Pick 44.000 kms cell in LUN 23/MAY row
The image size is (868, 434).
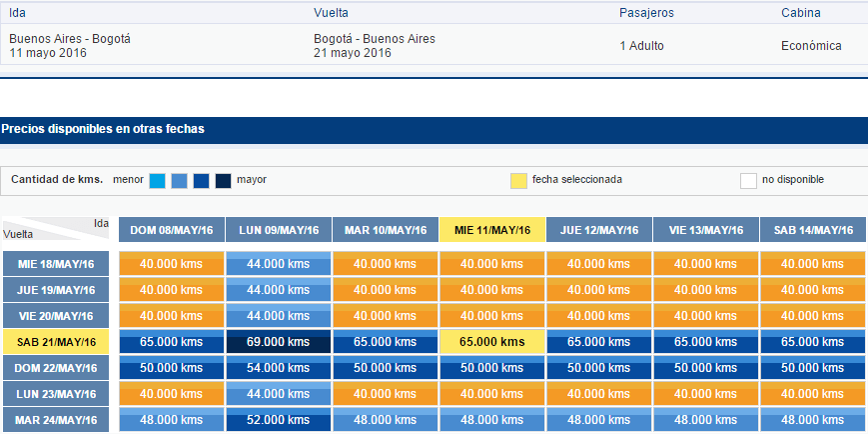279,394
